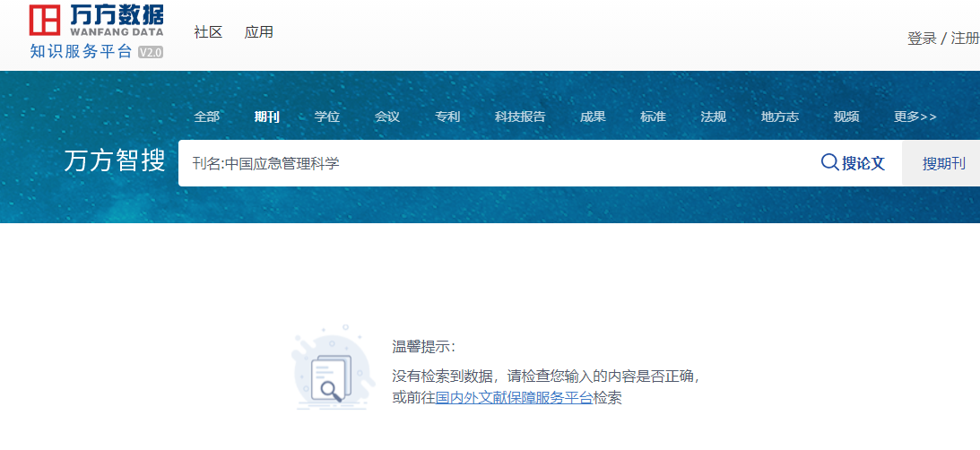Viewport: 980px width, 450px height.
Task: Select the 期刊 search tab
Action: coord(266,117)
